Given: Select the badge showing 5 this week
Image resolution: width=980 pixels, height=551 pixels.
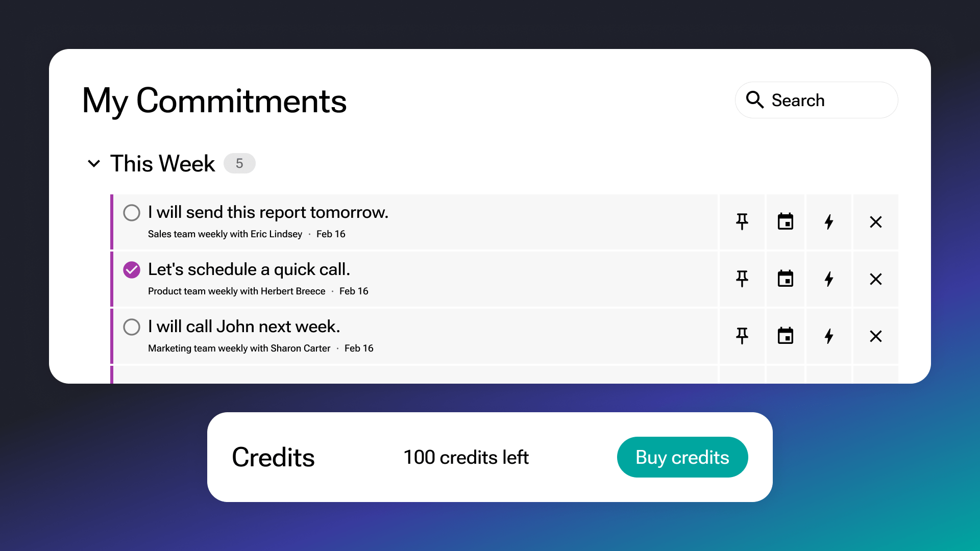Looking at the screenshot, I should [238, 163].
